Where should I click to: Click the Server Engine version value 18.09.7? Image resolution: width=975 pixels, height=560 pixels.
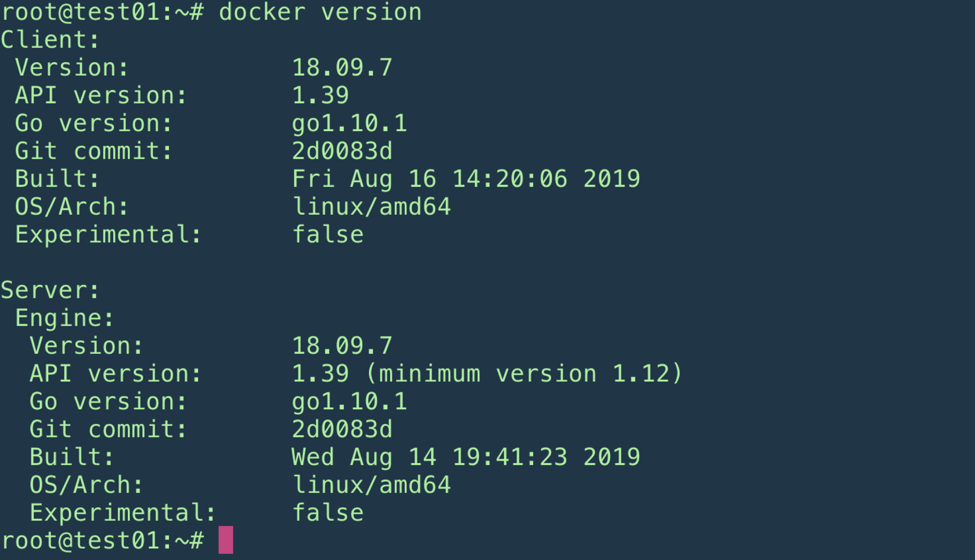click(342, 346)
